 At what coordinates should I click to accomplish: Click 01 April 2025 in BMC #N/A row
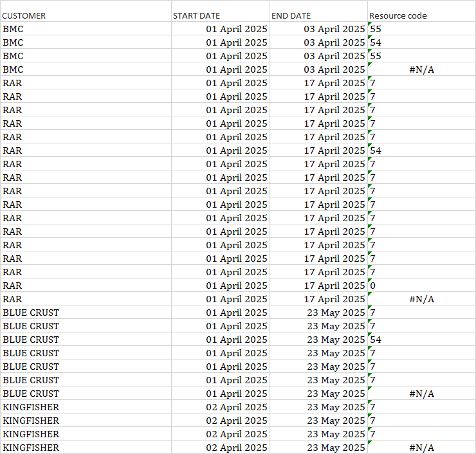tap(221, 69)
